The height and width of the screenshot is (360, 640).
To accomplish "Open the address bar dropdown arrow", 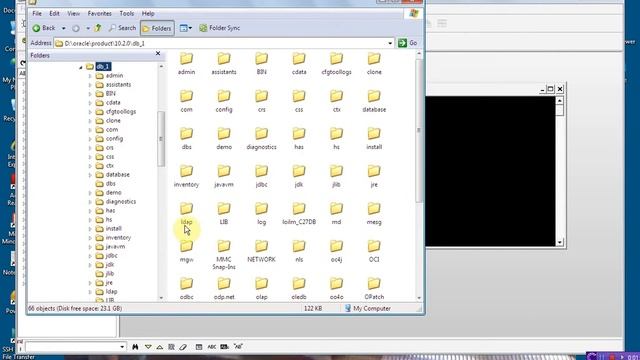I will tap(390, 43).
